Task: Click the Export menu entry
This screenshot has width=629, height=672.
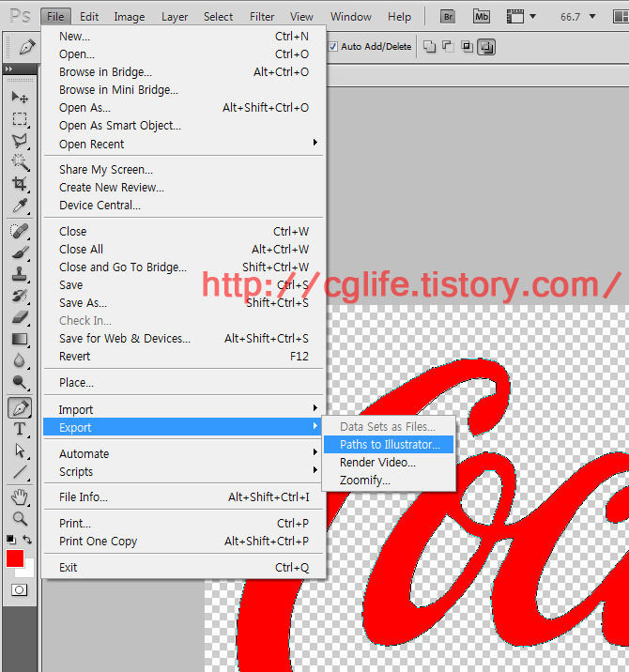Action: tap(182, 427)
